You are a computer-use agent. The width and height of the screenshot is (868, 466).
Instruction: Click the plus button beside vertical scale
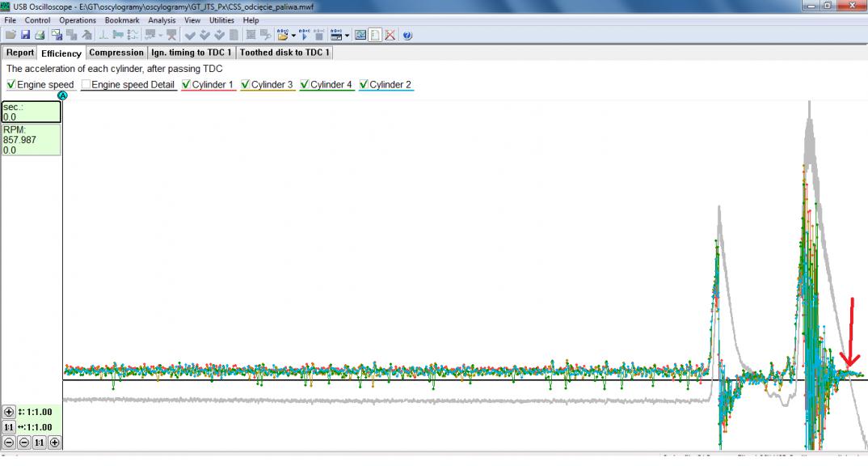click(x=9, y=412)
